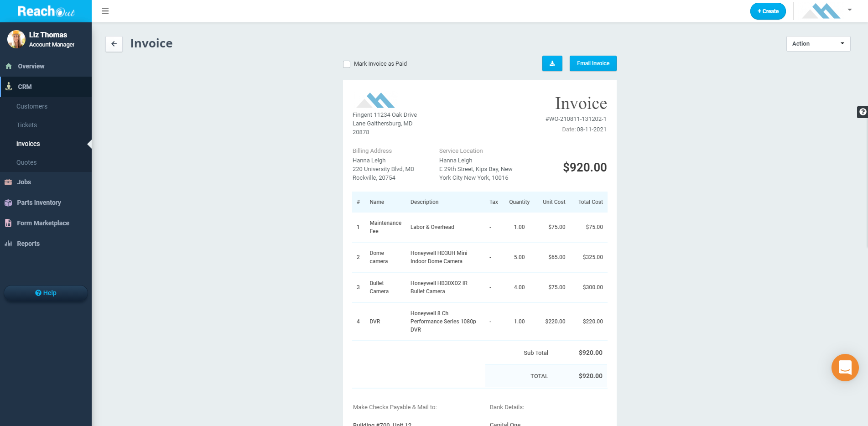Viewport: 868px width, 426px height.
Task: Click the Reports bar chart icon
Action: tap(8, 244)
